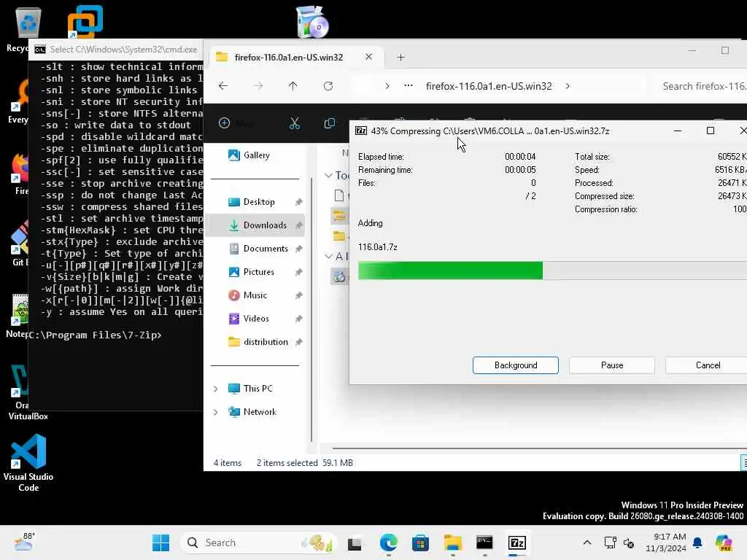Open Pictures in Explorer sidebar
747x560 pixels.
pyautogui.click(x=259, y=272)
